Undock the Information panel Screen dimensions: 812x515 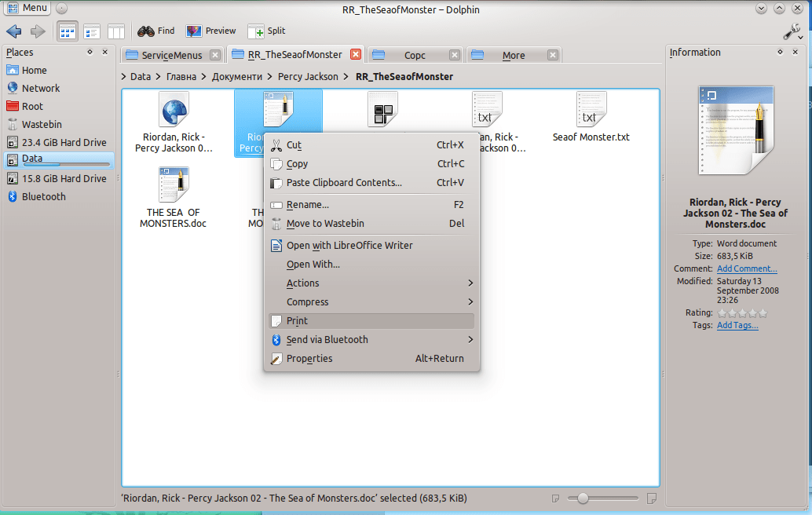pyautogui.click(x=780, y=53)
